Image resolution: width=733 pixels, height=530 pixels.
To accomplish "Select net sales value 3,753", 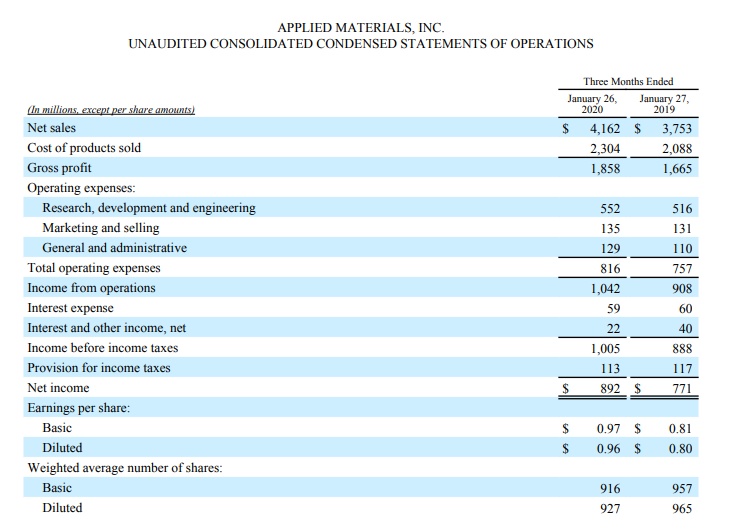I will click(676, 129).
